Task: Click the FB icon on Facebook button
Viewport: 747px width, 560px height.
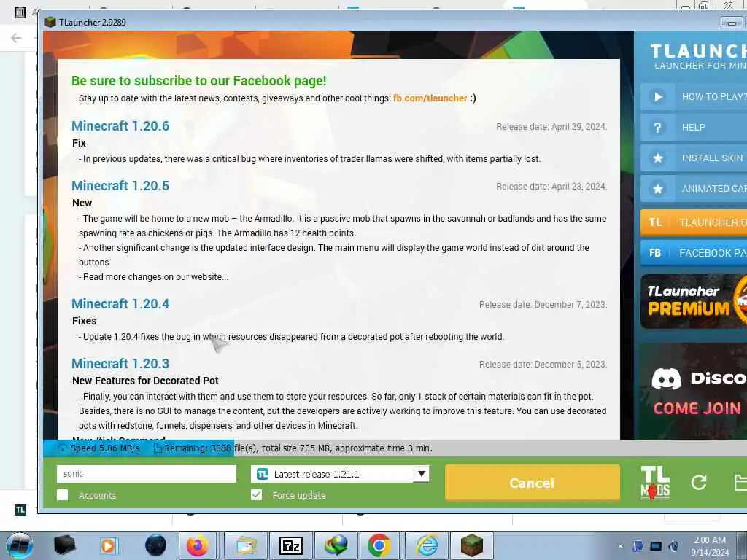Action: pos(656,253)
